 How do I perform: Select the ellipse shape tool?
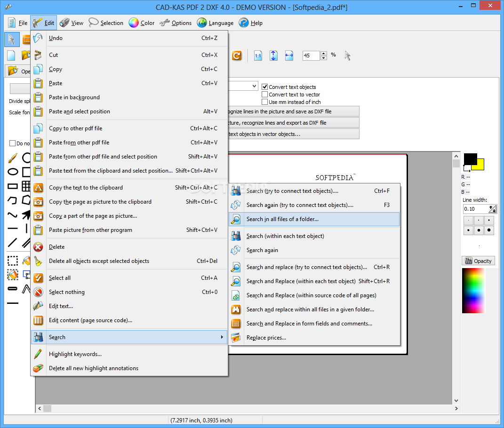point(13,172)
